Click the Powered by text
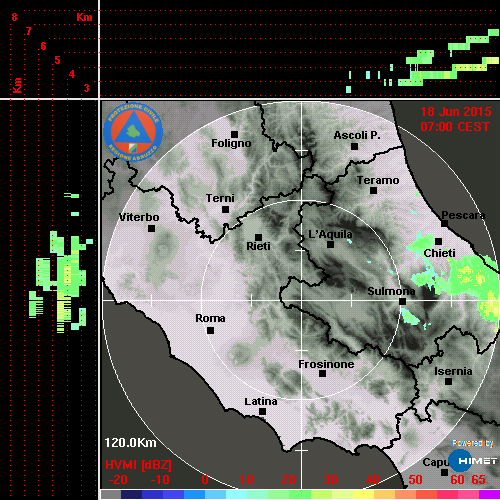 click(473, 443)
